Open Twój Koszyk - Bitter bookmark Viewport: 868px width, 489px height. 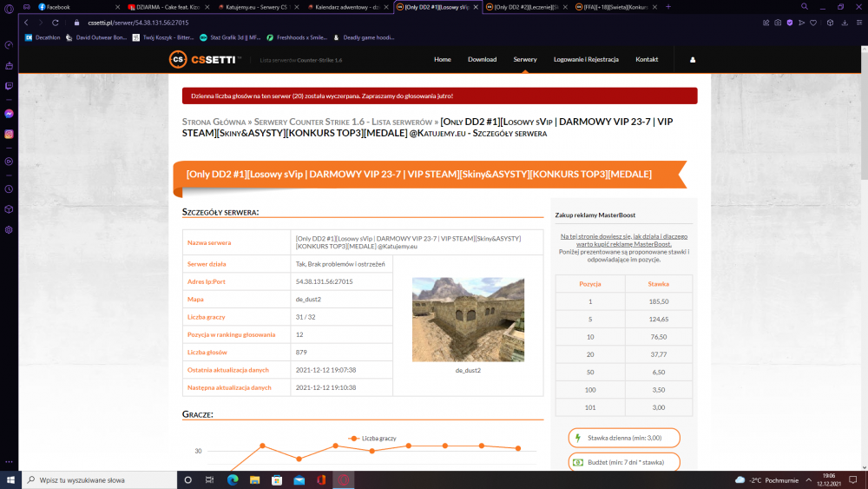[163, 37]
